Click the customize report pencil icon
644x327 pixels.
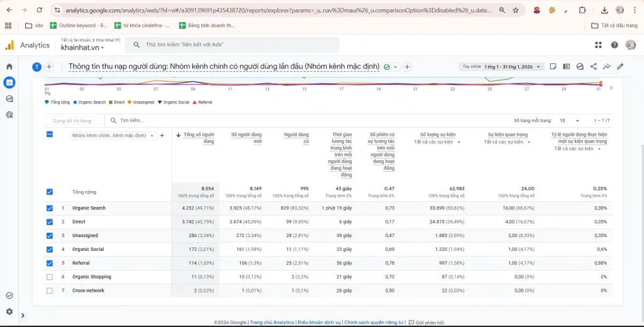(620, 67)
